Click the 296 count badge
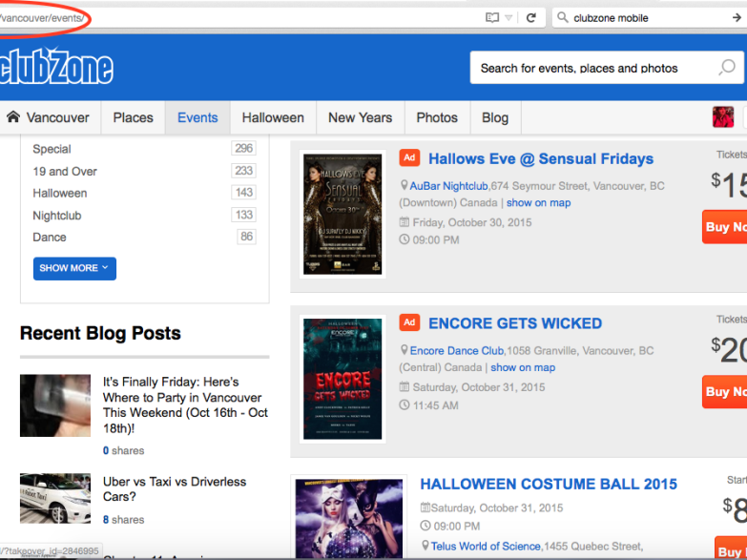This screenshot has height=560, width=747. (x=244, y=148)
